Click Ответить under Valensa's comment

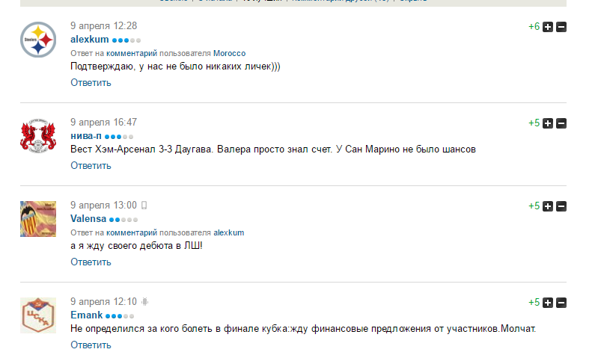click(x=91, y=262)
